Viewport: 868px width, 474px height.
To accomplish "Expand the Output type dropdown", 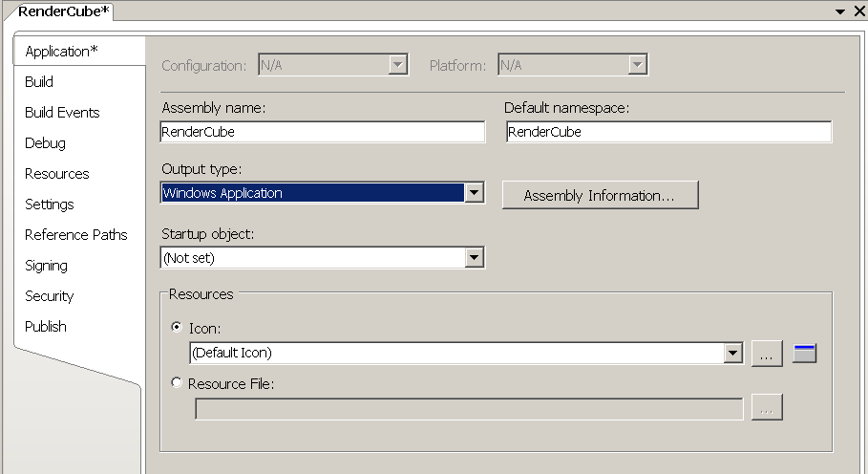I will pos(474,193).
